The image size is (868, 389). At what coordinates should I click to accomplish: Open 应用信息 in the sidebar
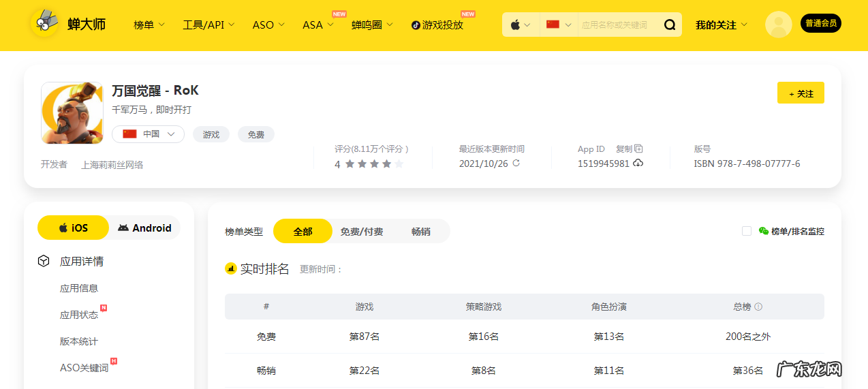(79, 288)
